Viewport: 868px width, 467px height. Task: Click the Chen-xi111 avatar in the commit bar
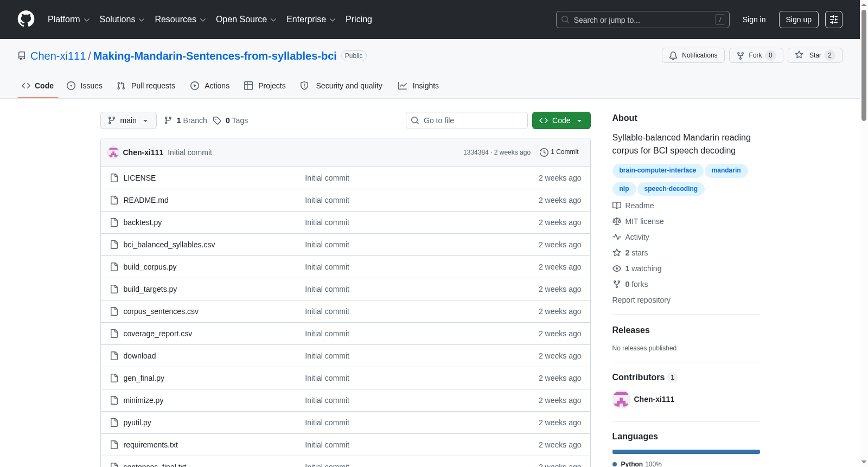(113, 152)
